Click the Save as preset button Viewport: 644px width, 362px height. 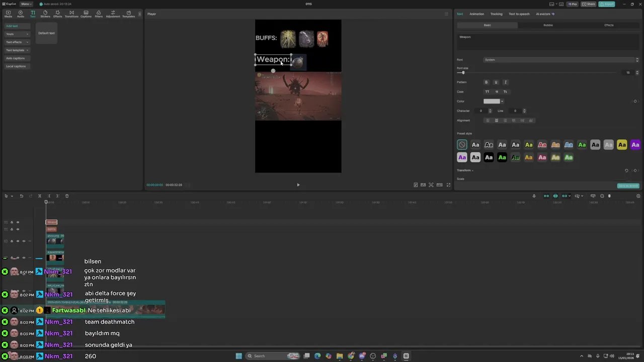[628, 186]
